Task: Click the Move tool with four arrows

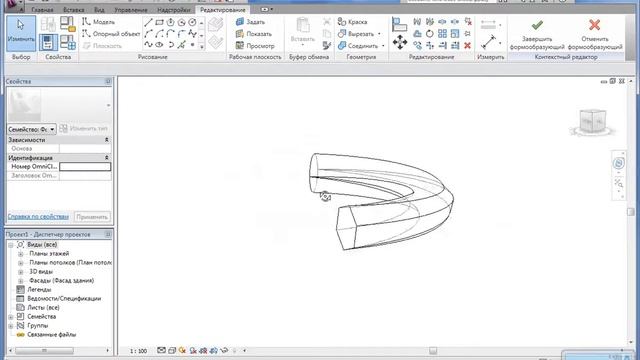Action: (400, 42)
